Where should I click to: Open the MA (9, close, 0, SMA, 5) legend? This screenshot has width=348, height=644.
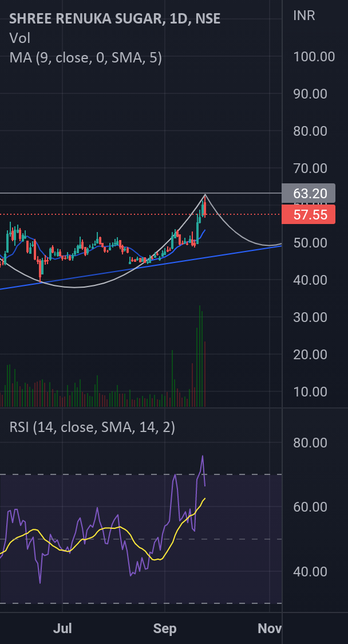(x=85, y=58)
